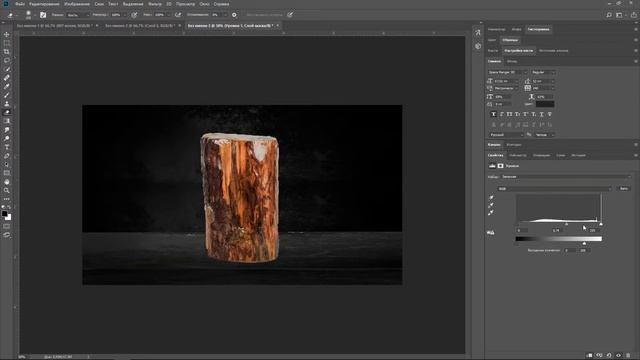Pick the white point eyedropper in Levels
The image size is (640, 360).
point(491,213)
